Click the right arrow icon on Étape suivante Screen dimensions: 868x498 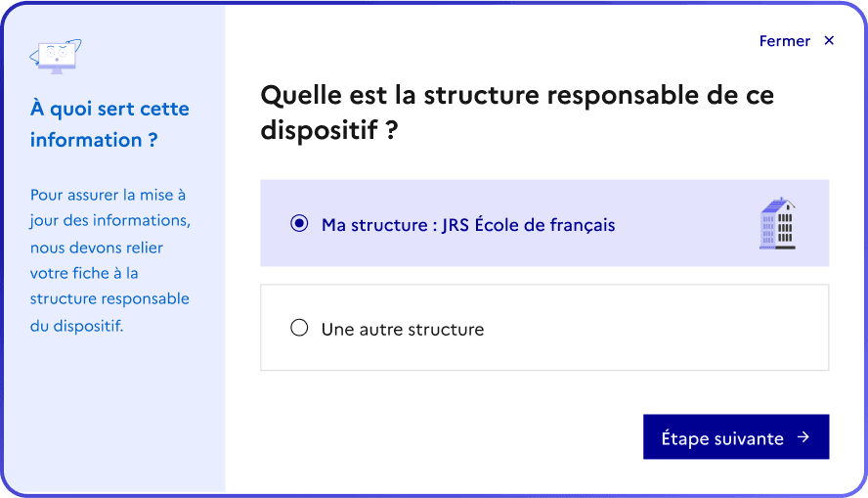pos(803,437)
